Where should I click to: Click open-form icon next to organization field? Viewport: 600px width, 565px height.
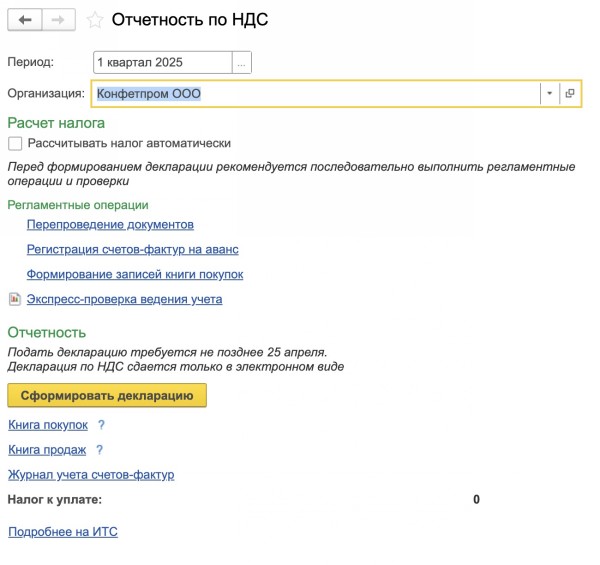coord(570,93)
